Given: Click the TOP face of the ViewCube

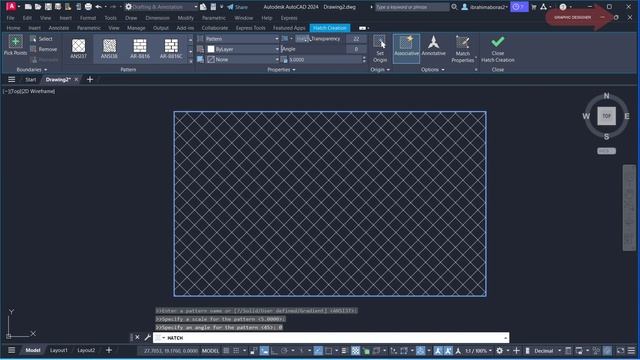Looking at the screenshot, I should pyautogui.click(x=607, y=116).
